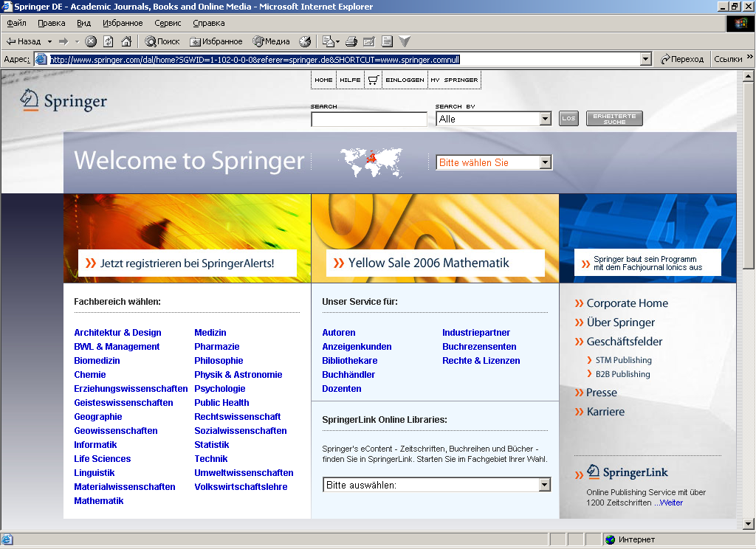Image resolution: width=756 pixels, height=549 pixels.
Task: Go to the home page via house icon
Action: click(x=126, y=41)
